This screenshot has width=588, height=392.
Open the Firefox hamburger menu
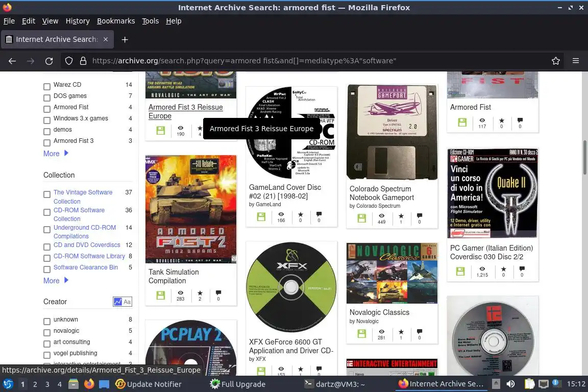[x=576, y=61]
